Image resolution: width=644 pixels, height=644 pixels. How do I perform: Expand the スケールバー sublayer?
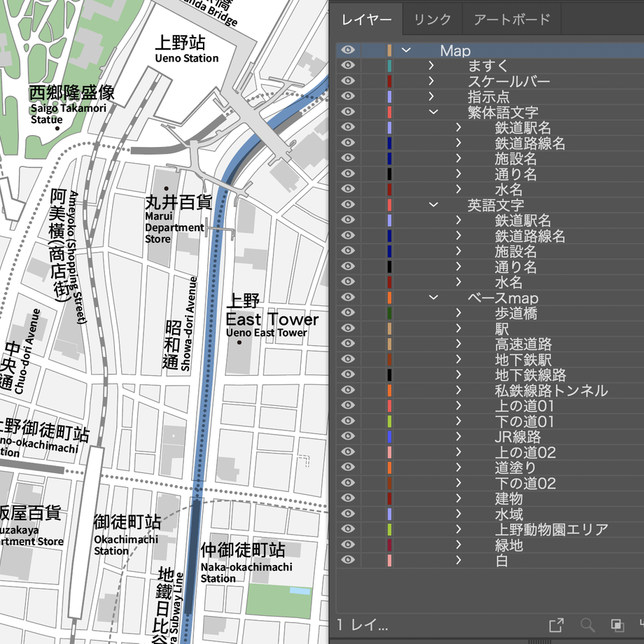[430, 81]
